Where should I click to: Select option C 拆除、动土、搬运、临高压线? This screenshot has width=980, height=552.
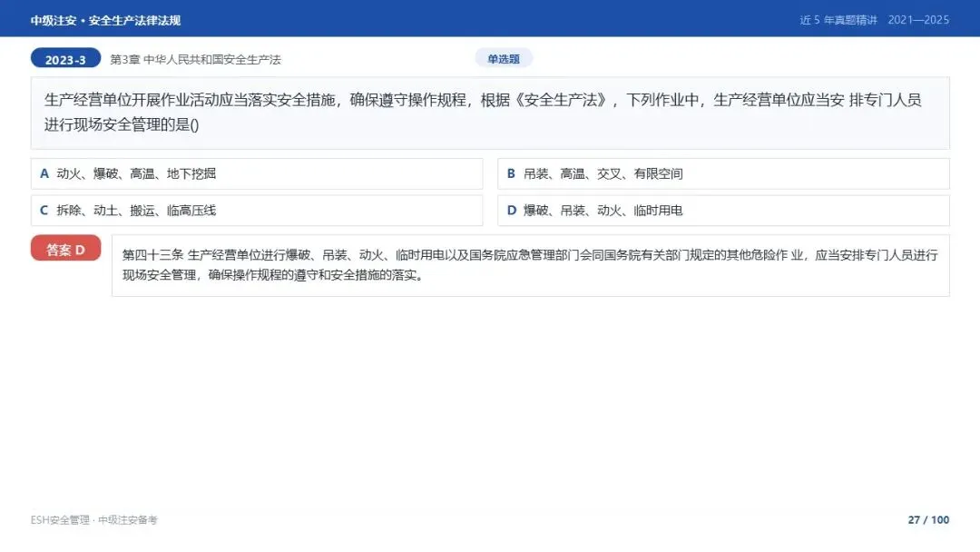point(257,211)
